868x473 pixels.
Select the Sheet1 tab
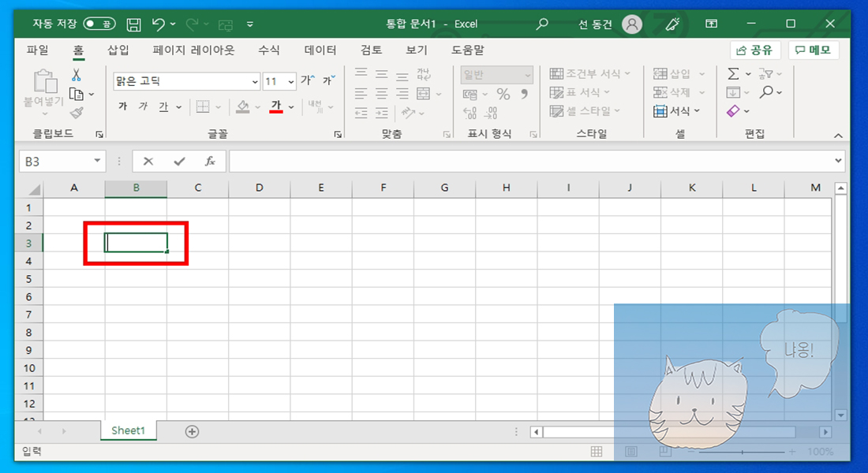(128, 430)
